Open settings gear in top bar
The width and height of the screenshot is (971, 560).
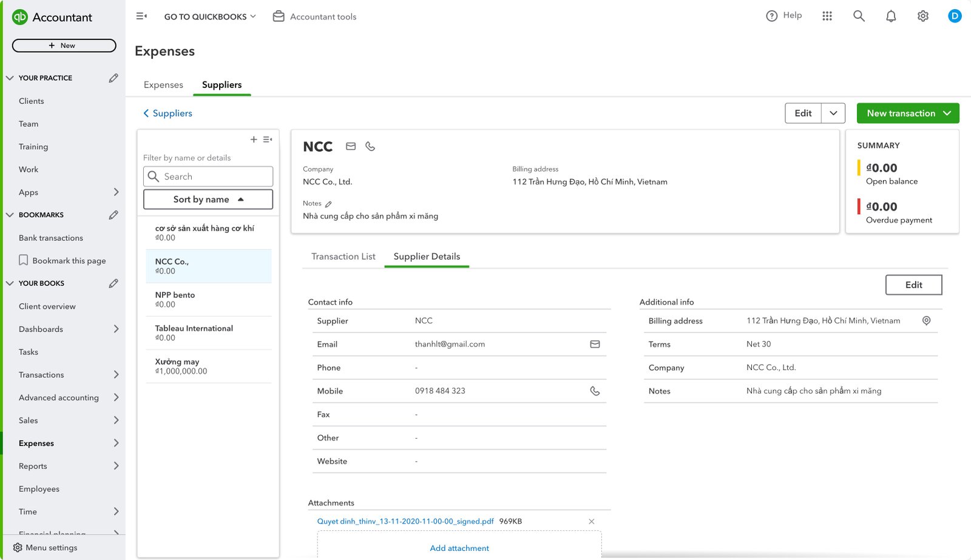(x=923, y=16)
